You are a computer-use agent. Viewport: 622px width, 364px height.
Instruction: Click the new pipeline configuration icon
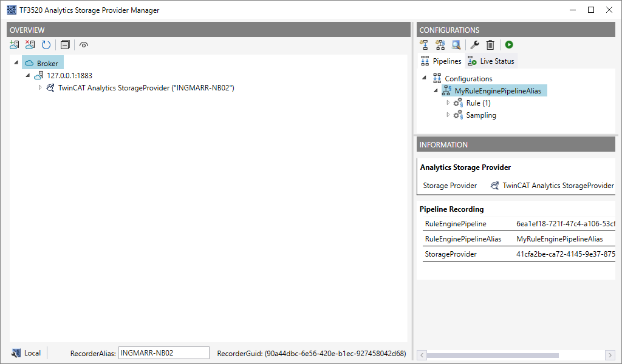click(x=424, y=45)
